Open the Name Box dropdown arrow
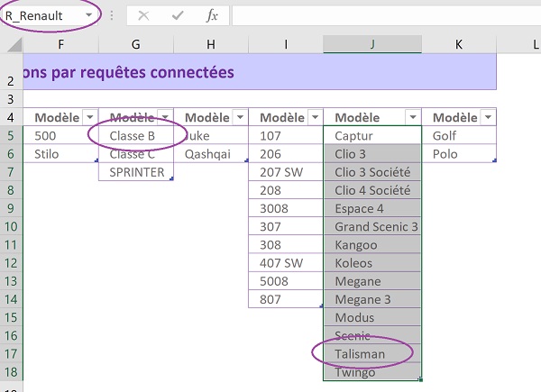 [88, 15]
